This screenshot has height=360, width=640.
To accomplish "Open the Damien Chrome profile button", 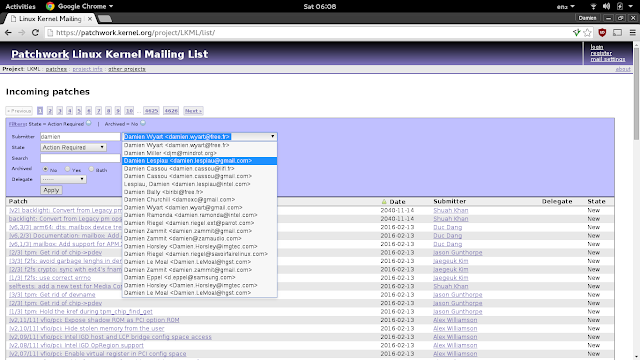I will (587, 18).
